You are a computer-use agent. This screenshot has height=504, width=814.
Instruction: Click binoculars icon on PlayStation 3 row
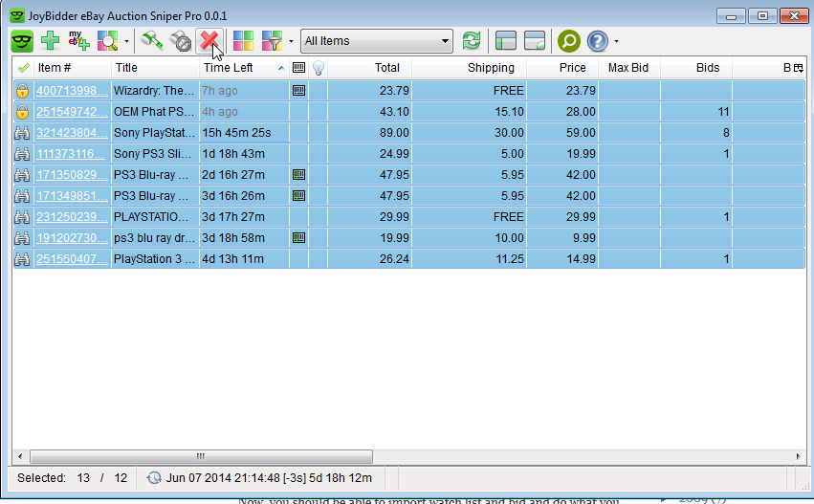pyautogui.click(x=22, y=259)
